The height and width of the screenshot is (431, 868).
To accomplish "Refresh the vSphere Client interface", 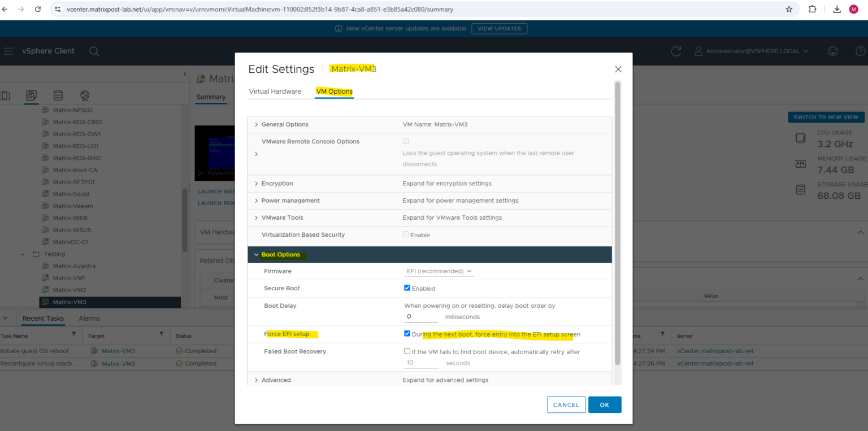I will (676, 51).
